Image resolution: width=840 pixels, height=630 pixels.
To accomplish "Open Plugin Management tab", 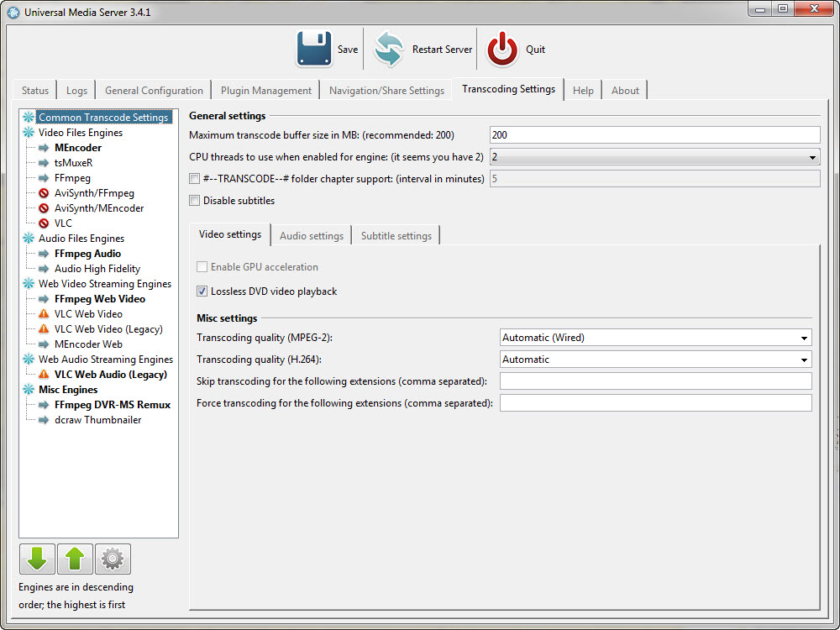I will (265, 91).
